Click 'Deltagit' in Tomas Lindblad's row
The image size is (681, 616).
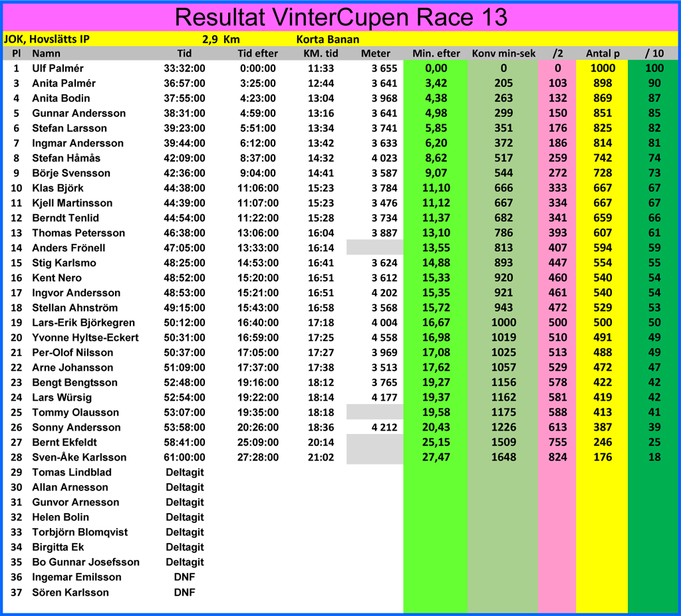click(x=185, y=472)
